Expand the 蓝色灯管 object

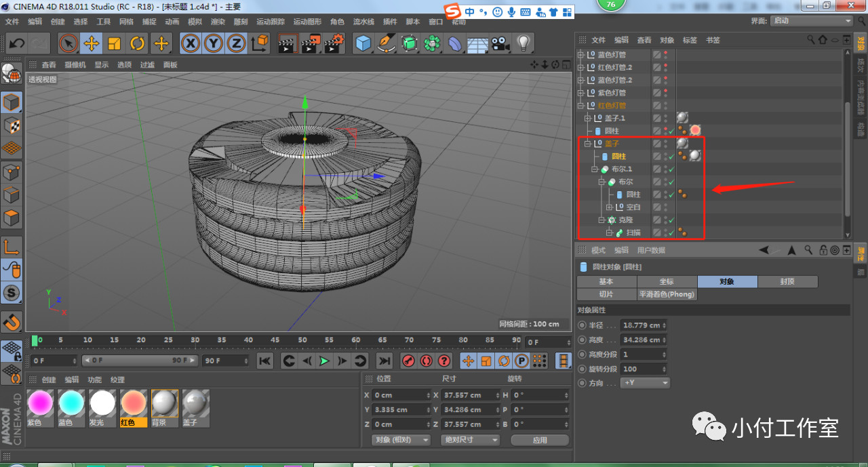580,54
